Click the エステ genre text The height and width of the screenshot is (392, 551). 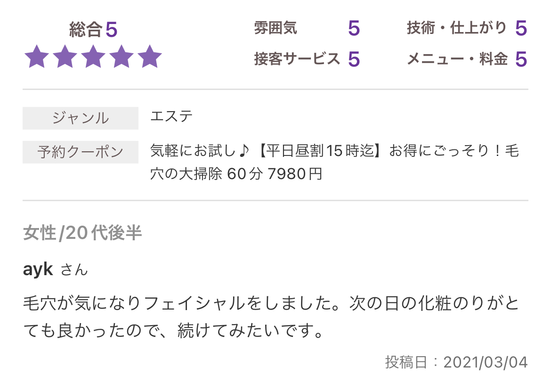coord(171,116)
